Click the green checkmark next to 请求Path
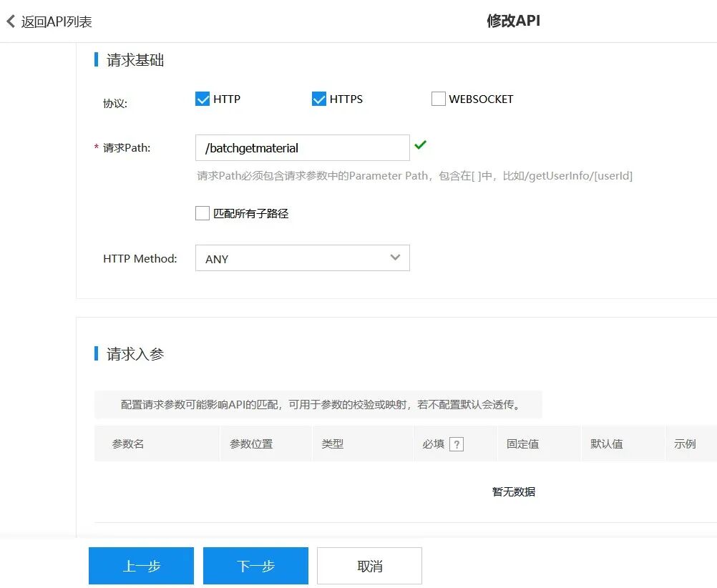This screenshot has width=717, height=588. pyautogui.click(x=420, y=144)
